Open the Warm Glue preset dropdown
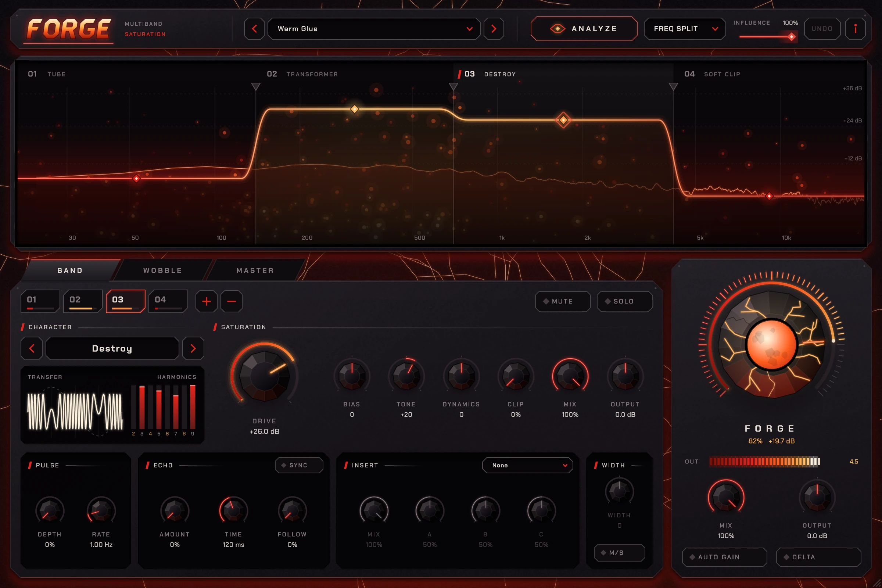This screenshot has width=882, height=588. 374,29
